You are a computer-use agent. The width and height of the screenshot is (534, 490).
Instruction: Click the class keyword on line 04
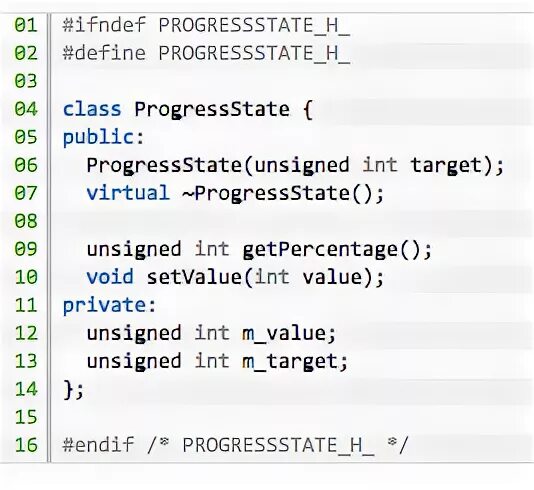pos(92,109)
